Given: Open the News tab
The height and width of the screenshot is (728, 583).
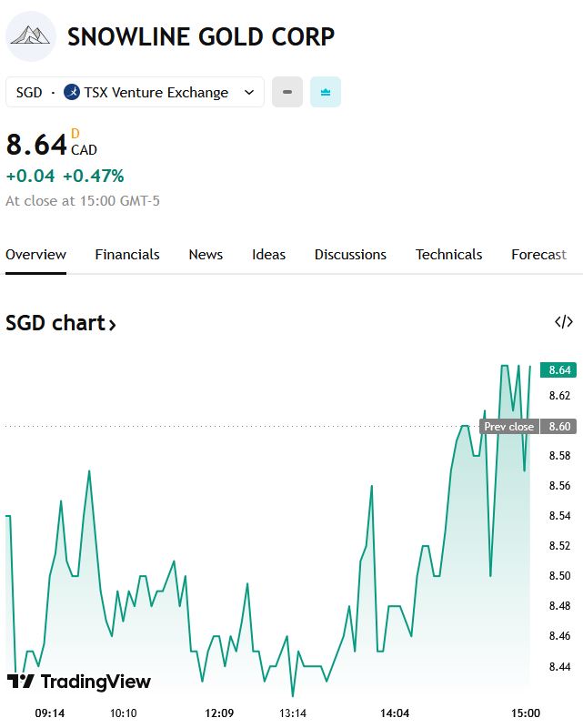Looking at the screenshot, I should click(206, 255).
